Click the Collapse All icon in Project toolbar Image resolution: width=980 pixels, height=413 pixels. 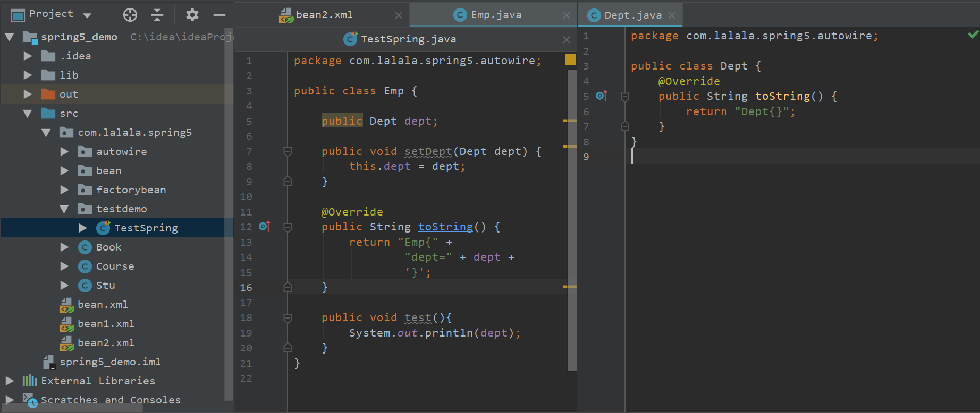coord(157,15)
